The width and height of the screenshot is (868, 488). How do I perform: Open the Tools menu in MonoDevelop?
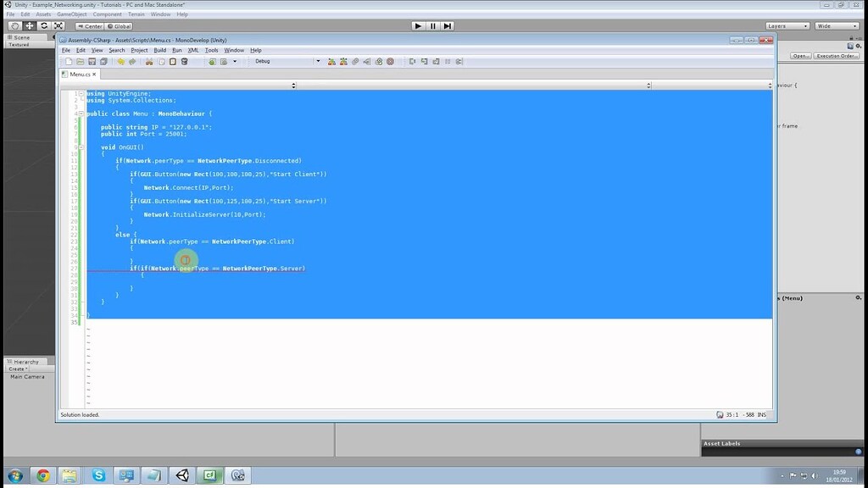pyautogui.click(x=211, y=50)
